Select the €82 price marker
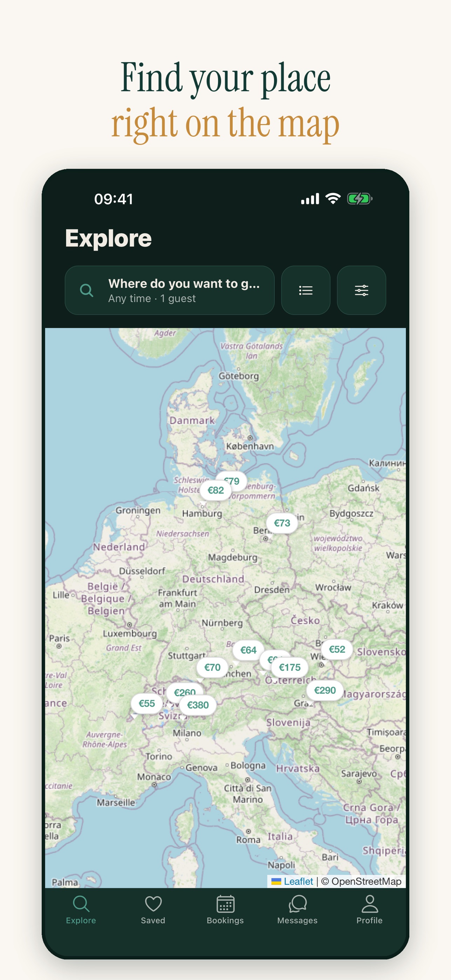Viewport: 451px width, 980px height. [216, 490]
